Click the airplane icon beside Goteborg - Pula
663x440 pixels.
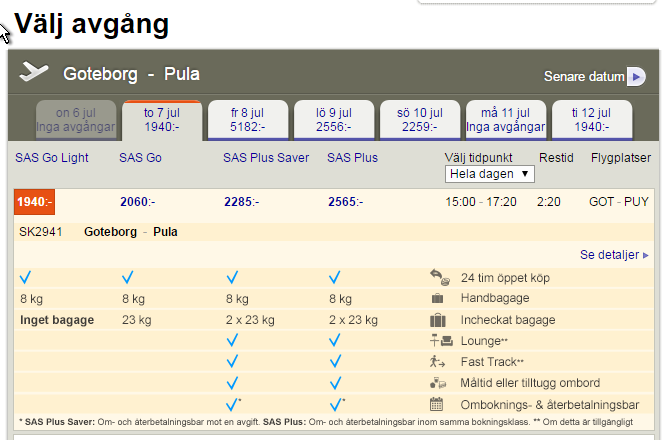[x=34, y=73]
